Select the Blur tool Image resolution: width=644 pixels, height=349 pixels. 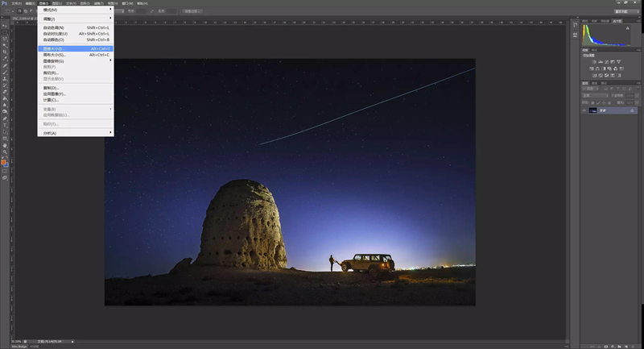click(5, 105)
